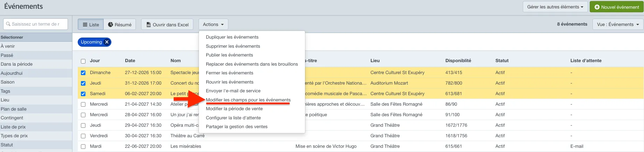Remove the Upcoming filter chip with X

click(x=107, y=42)
